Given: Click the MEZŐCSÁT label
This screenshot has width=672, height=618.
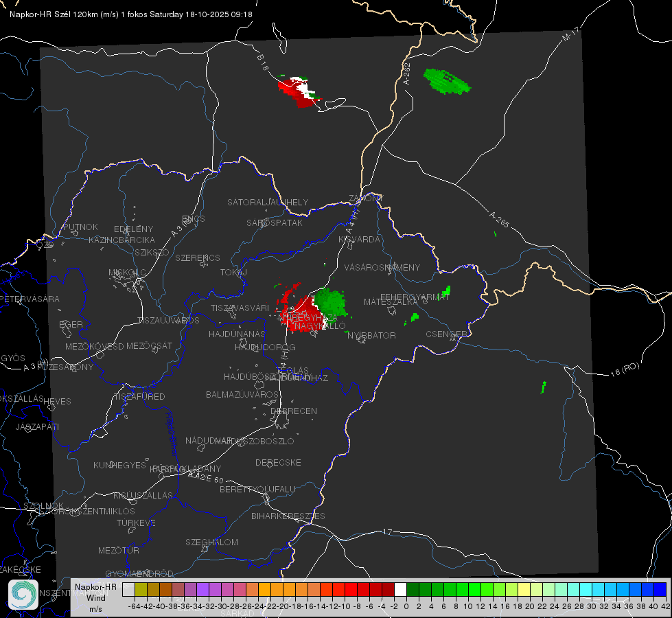Looking at the screenshot, I should (x=149, y=345).
